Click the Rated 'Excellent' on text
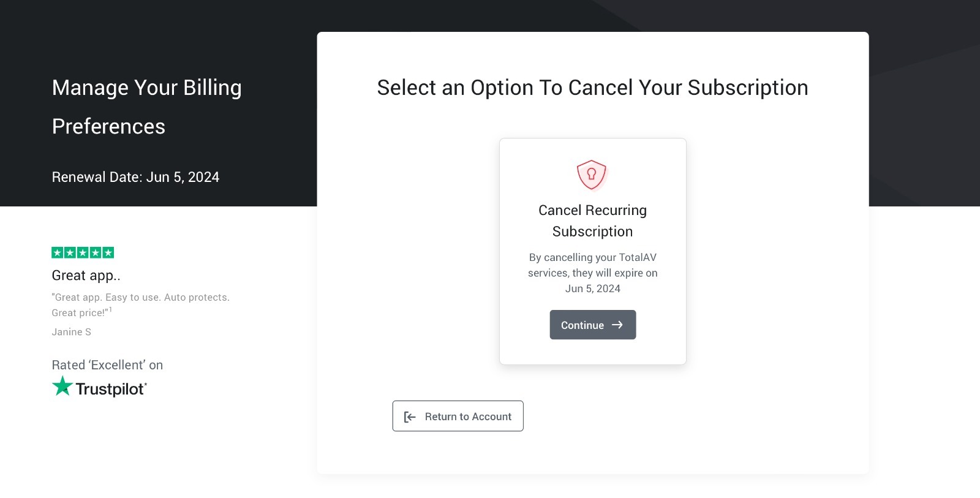 (107, 365)
